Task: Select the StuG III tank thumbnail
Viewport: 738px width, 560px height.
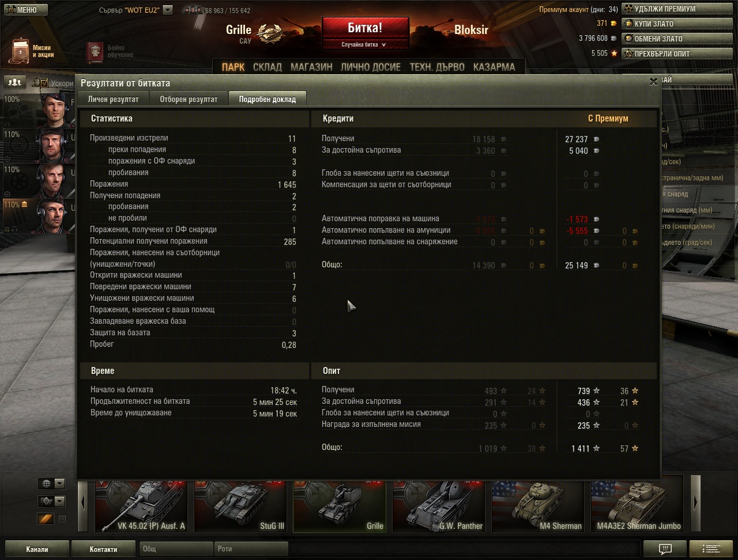Action: 240,503
